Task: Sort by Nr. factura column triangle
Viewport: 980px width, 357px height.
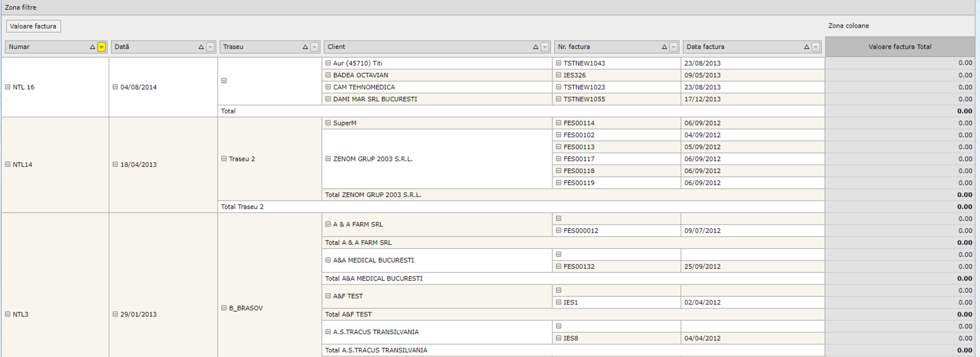Action: click(x=664, y=47)
